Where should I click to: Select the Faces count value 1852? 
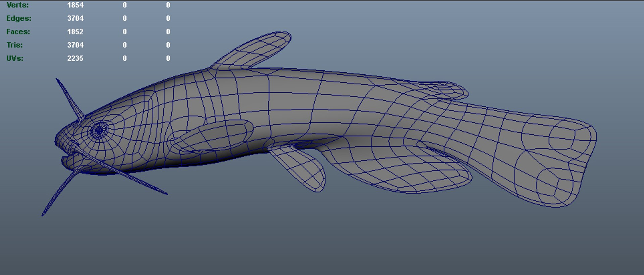(x=75, y=32)
